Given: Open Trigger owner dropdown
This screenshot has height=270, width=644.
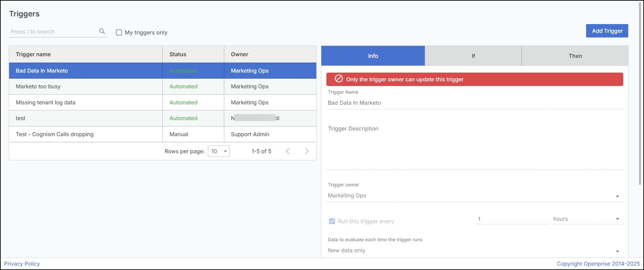Looking at the screenshot, I should coord(475,196).
